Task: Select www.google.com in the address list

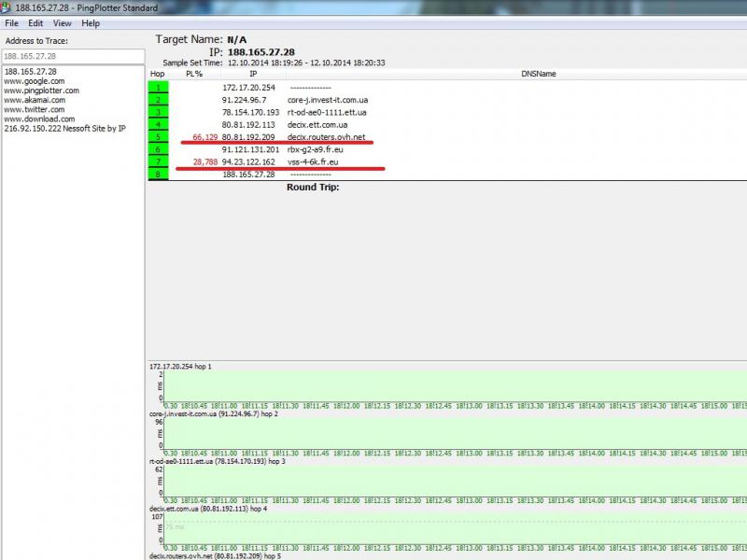Action: coord(35,81)
